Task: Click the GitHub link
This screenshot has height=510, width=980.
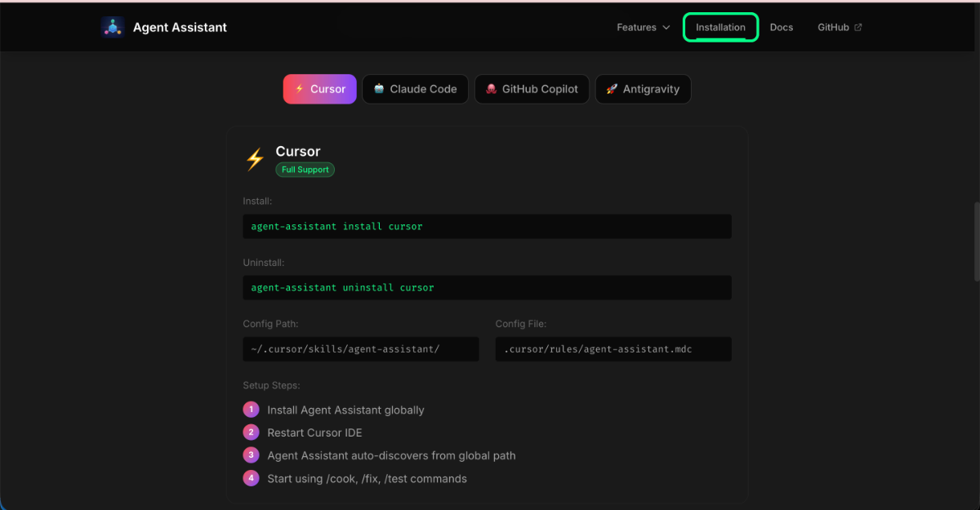Action: click(834, 27)
